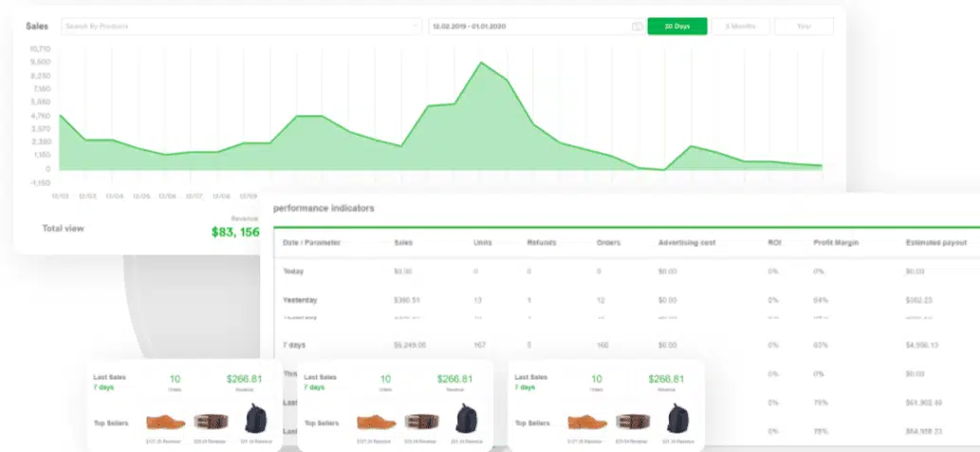Select the Today row label
The height and width of the screenshot is (452, 980).
coord(294,272)
